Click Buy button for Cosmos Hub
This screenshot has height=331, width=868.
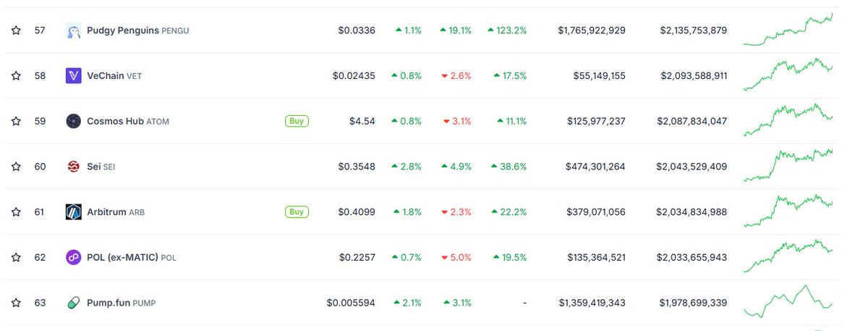[297, 121]
